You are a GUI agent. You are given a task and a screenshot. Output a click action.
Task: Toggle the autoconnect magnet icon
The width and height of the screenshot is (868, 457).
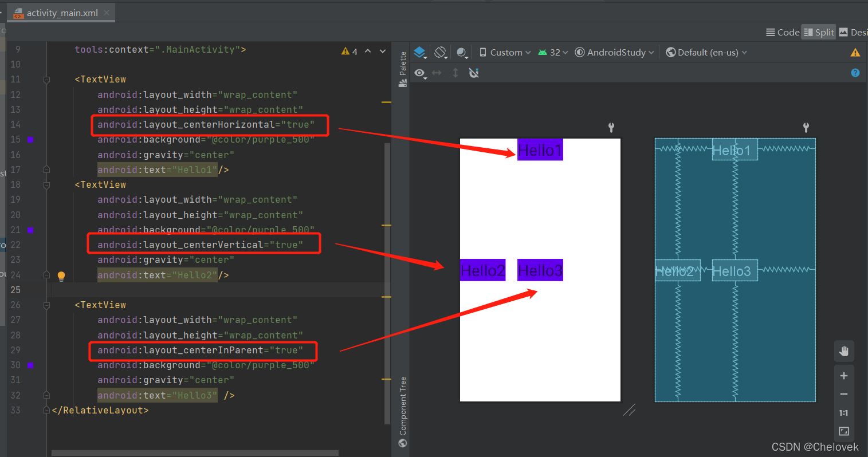(x=474, y=73)
